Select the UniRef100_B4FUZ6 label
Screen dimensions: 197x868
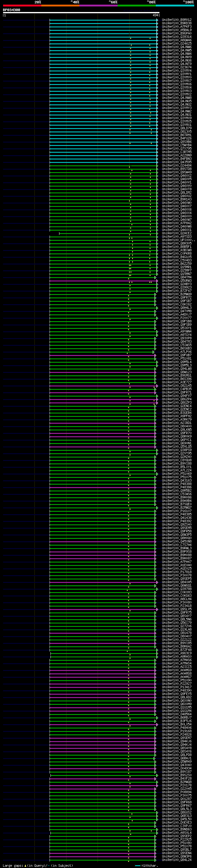pos(177,139)
